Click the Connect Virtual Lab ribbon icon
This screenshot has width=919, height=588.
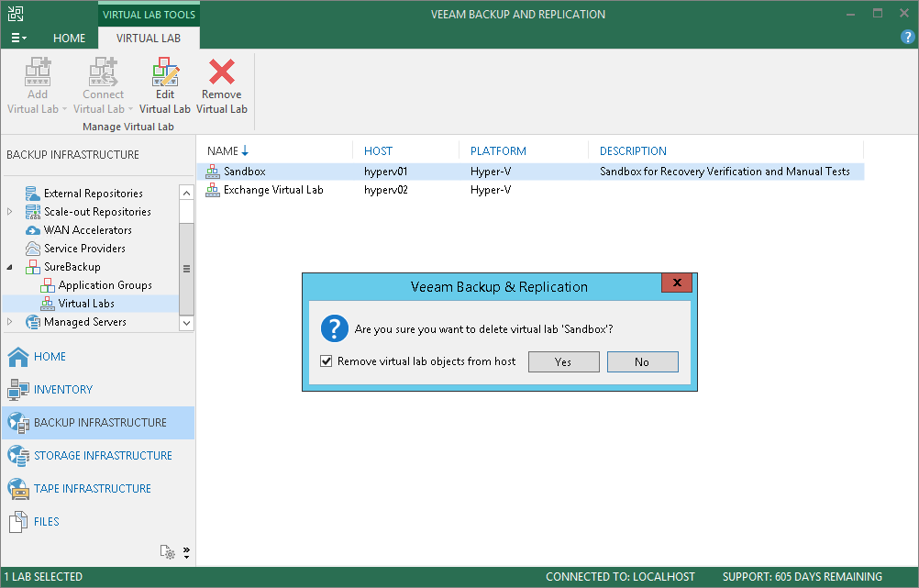[103, 72]
